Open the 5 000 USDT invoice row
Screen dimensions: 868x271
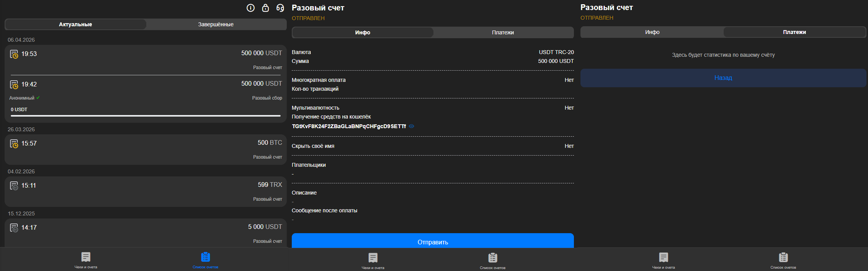146,233
